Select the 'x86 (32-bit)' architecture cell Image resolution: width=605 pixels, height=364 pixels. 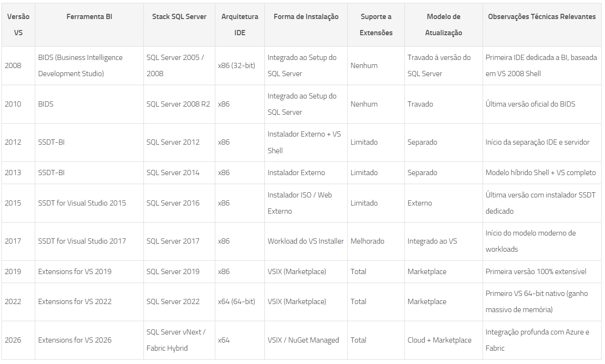[x=237, y=66]
